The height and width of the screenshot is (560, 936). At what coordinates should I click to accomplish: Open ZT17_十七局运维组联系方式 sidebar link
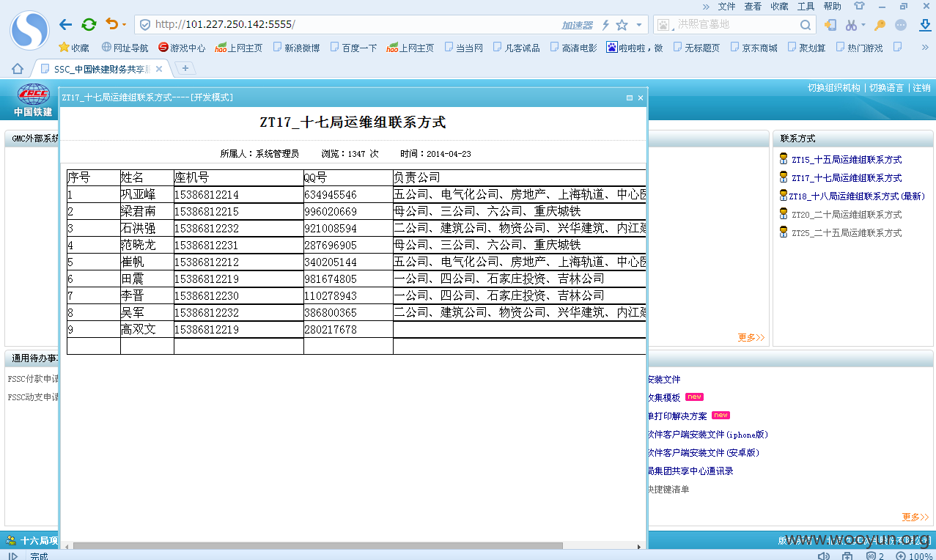pyautogui.click(x=847, y=178)
